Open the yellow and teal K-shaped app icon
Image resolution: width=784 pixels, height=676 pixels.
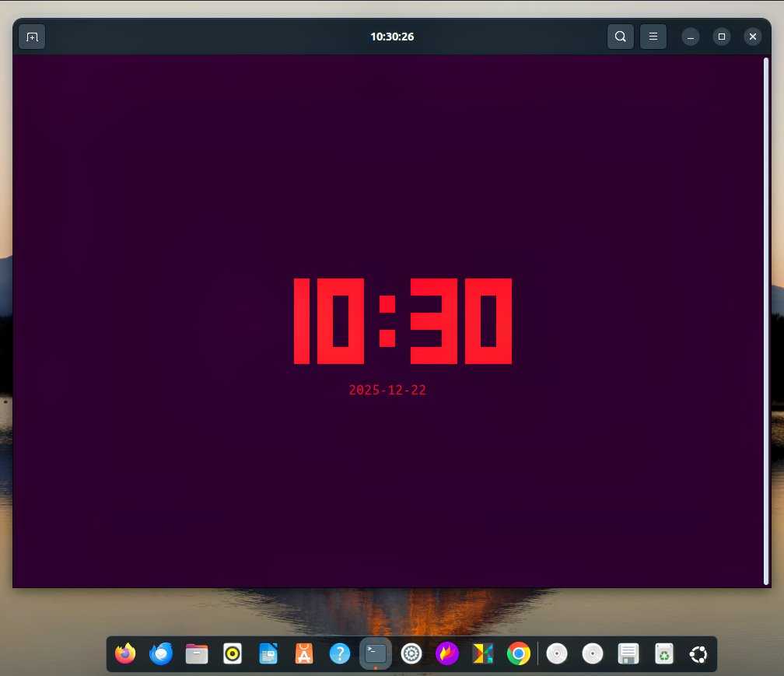click(x=483, y=653)
